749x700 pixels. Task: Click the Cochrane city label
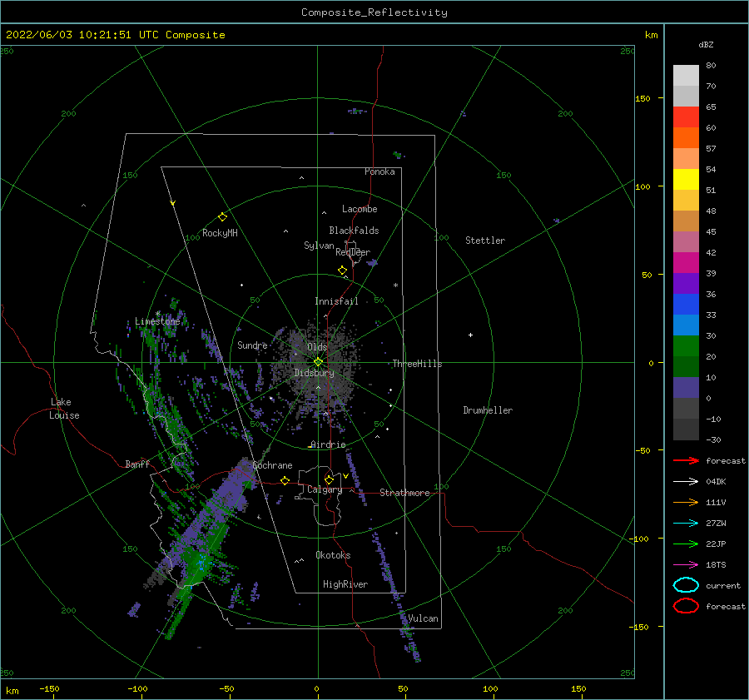pos(272,465)
